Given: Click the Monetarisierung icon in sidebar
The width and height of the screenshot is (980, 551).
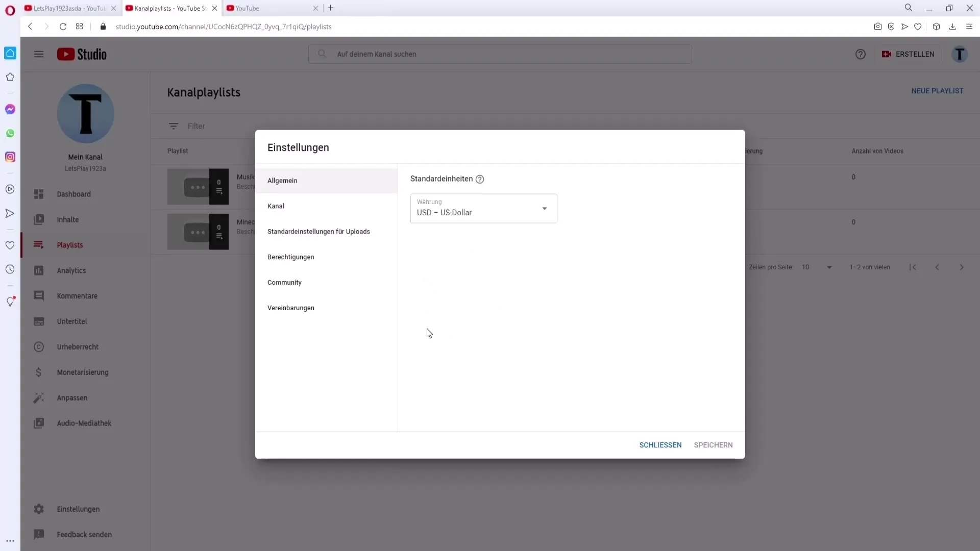Looking at the screenshot, I should (39, 371).
